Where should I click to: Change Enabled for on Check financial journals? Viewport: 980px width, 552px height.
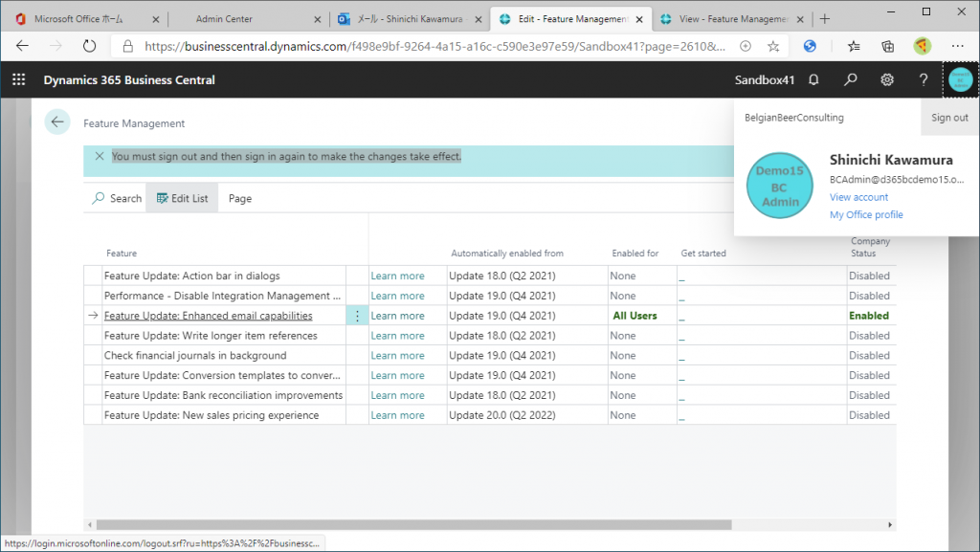point(642,356)
